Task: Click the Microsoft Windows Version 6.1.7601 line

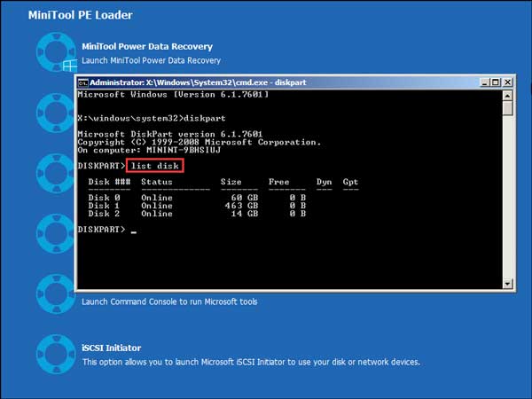Action: click(x=173, y=95)
